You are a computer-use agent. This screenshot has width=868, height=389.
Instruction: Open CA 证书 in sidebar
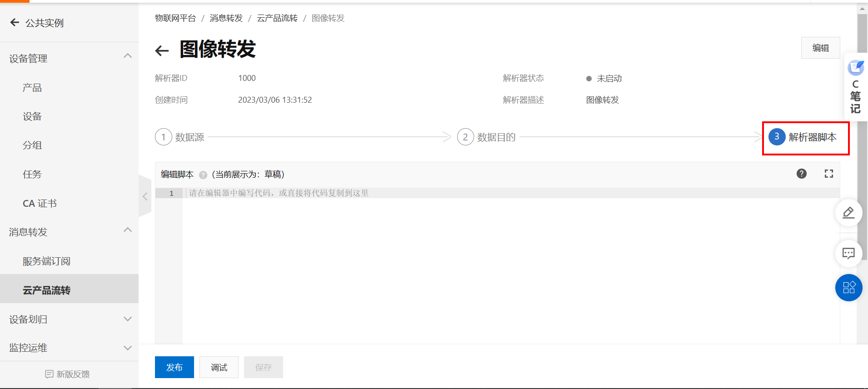(40, 204)
